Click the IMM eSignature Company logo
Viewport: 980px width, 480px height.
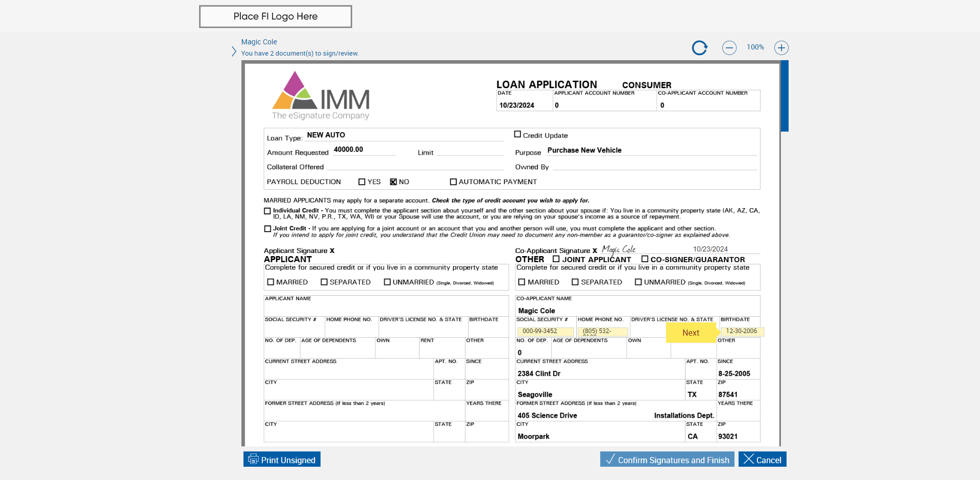coord(321,95)
